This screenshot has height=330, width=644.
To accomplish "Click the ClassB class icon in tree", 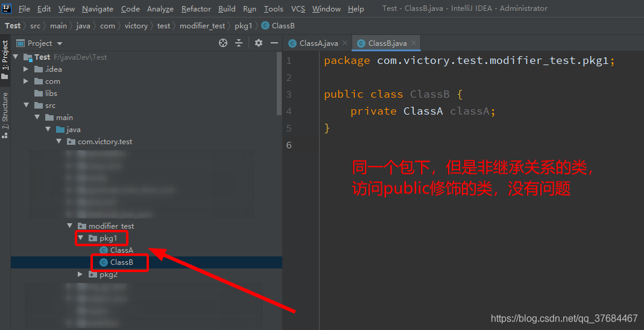I will point(104,262).
